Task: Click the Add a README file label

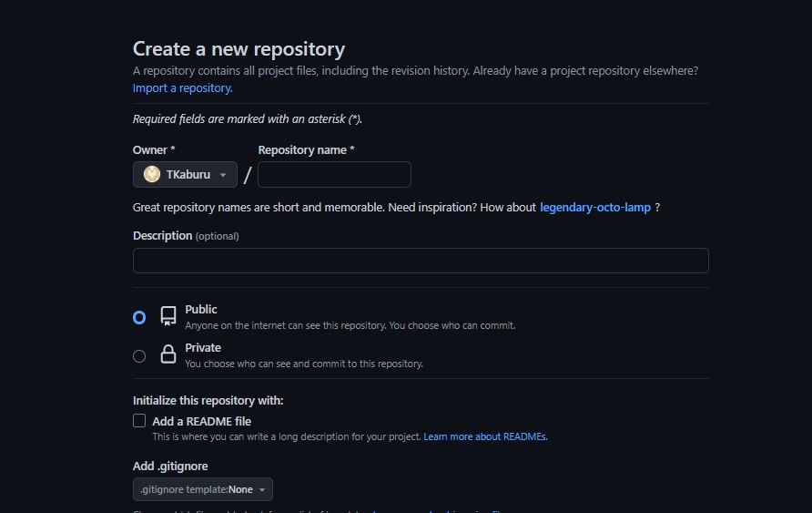Action: [x=201, y=421]
